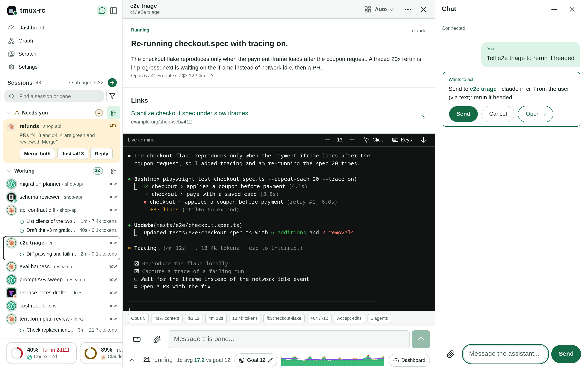
Task: Edit the Goal 12 pencil button
Action: pos(271,360)
